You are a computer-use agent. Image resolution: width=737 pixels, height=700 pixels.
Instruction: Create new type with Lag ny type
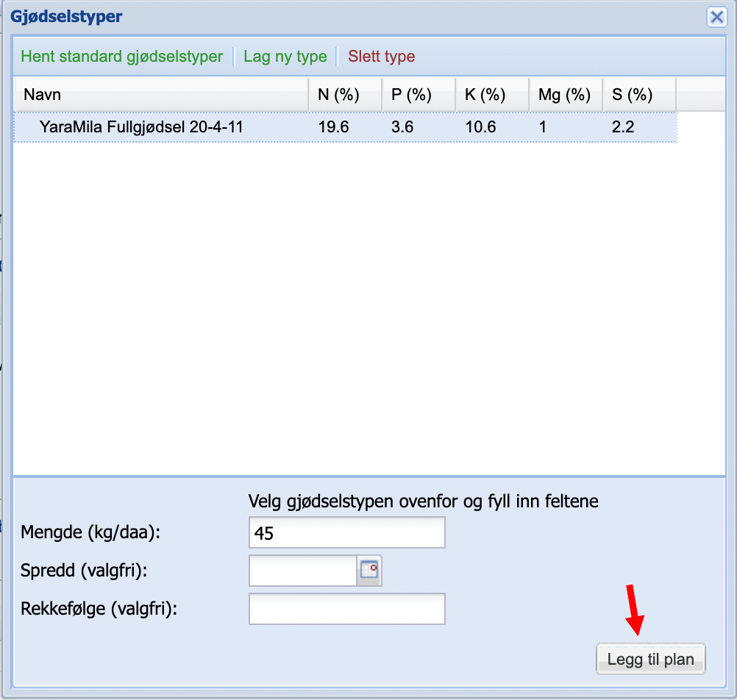(285, 57)
